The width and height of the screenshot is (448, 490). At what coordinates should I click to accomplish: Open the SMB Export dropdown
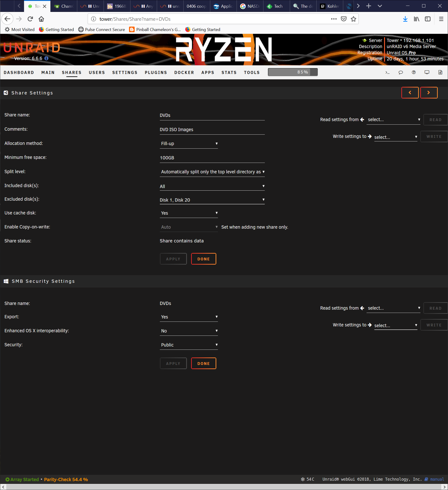tap(189, 317)
